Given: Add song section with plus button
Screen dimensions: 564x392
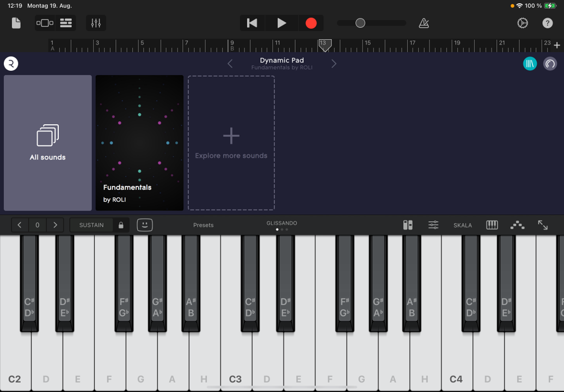Looking at the screenshot, I should [x=557, y=45].
